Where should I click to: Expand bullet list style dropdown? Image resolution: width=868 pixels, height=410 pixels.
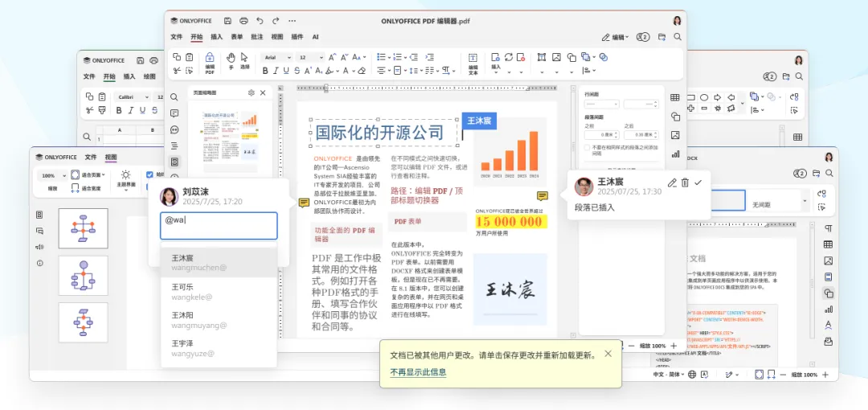pos(387,57)
